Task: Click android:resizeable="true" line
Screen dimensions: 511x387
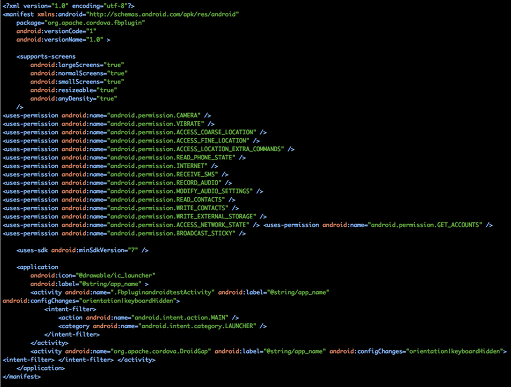Action: pyautogui.click(x=74, y=90)
